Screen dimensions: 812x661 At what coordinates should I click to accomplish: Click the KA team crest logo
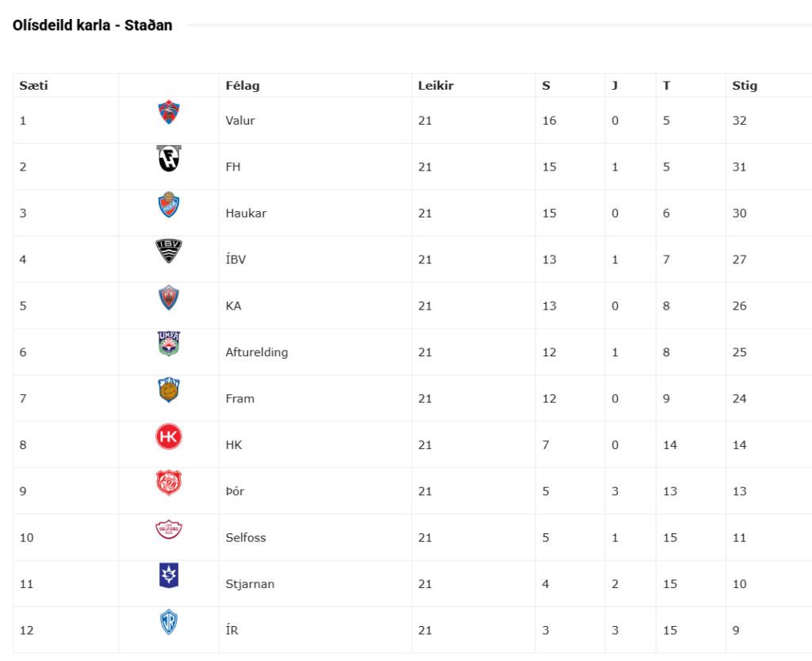(168, 298)
